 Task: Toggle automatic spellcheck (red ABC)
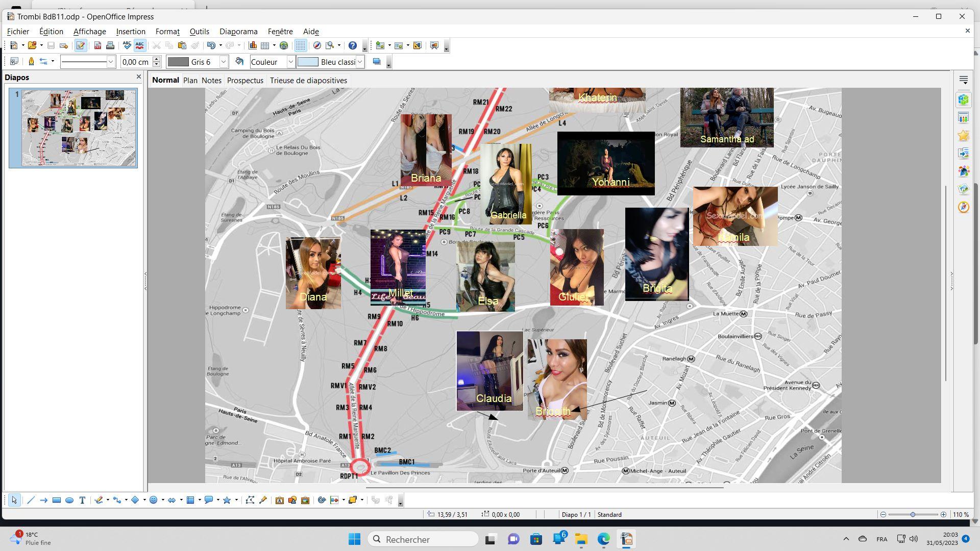(x=139, y=45)
